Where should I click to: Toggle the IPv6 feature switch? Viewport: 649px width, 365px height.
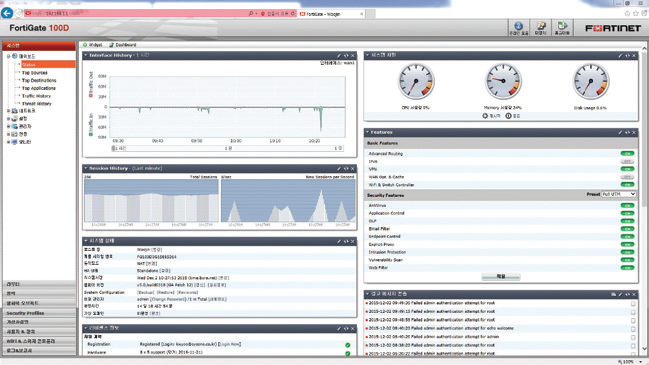[x=627, y=161]
